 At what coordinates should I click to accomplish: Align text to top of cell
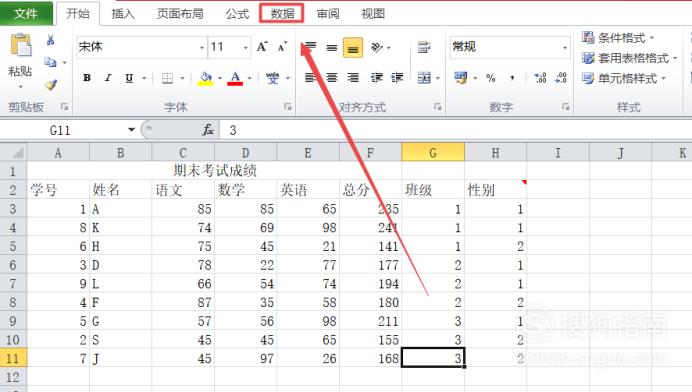click(x=311, y=47)
